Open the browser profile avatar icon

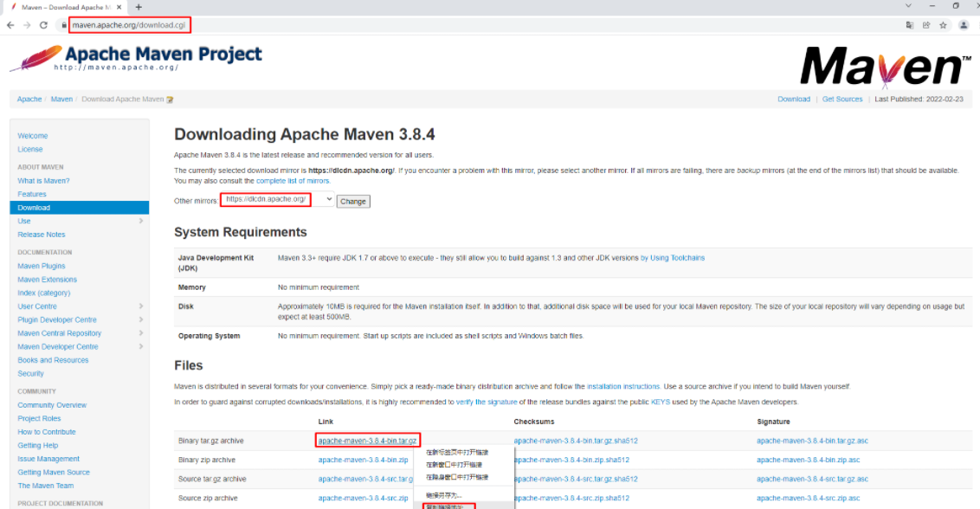[964, 25]
